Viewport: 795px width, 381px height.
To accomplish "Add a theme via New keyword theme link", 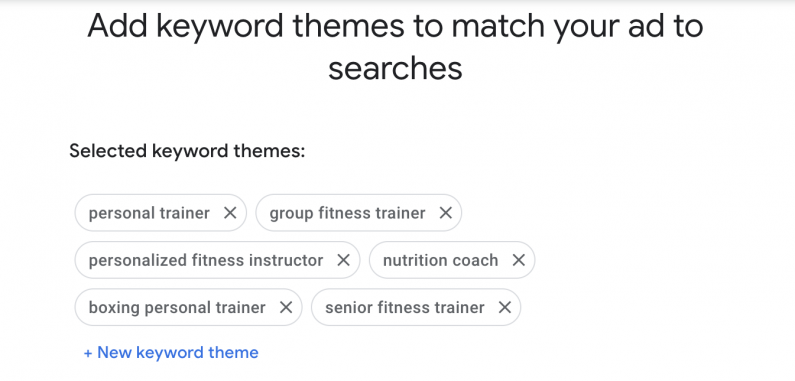I will [x=171, y=353].
